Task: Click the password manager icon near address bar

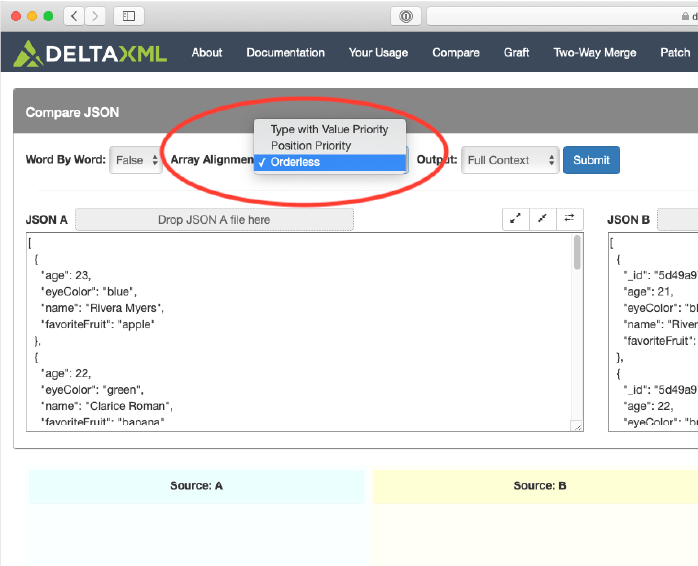Action: point(406,16)
